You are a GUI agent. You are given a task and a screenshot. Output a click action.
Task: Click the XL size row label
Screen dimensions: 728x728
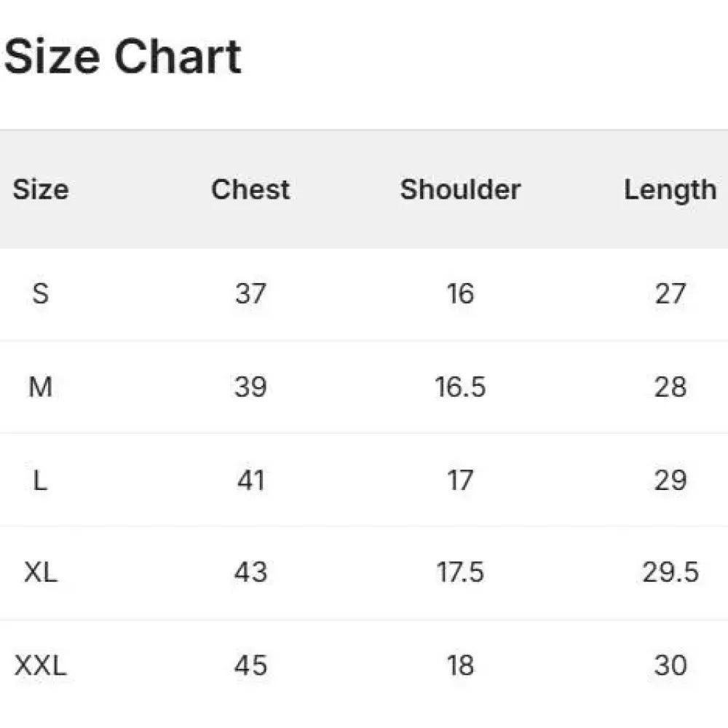click(40, 572)
